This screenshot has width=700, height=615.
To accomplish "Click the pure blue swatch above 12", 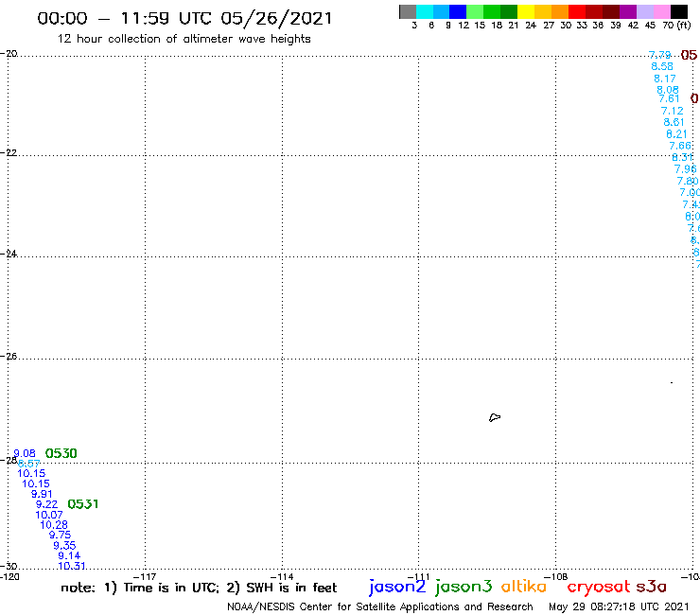I will (458, 11).
